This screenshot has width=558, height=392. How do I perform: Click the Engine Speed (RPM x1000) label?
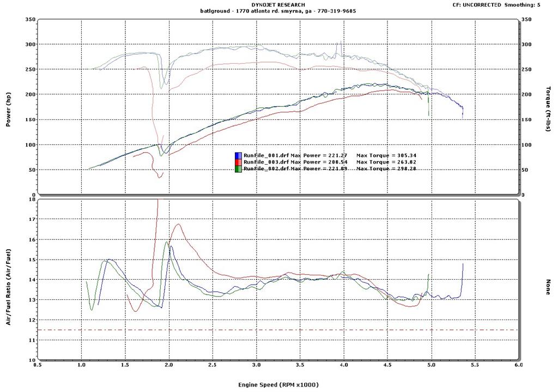click(278, 384)
